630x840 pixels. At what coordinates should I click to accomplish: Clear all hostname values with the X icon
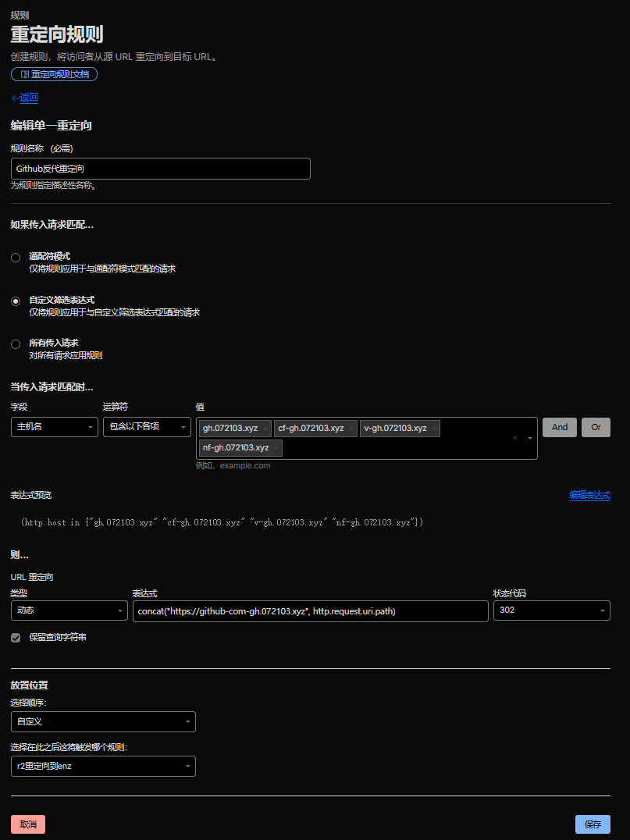514,438
